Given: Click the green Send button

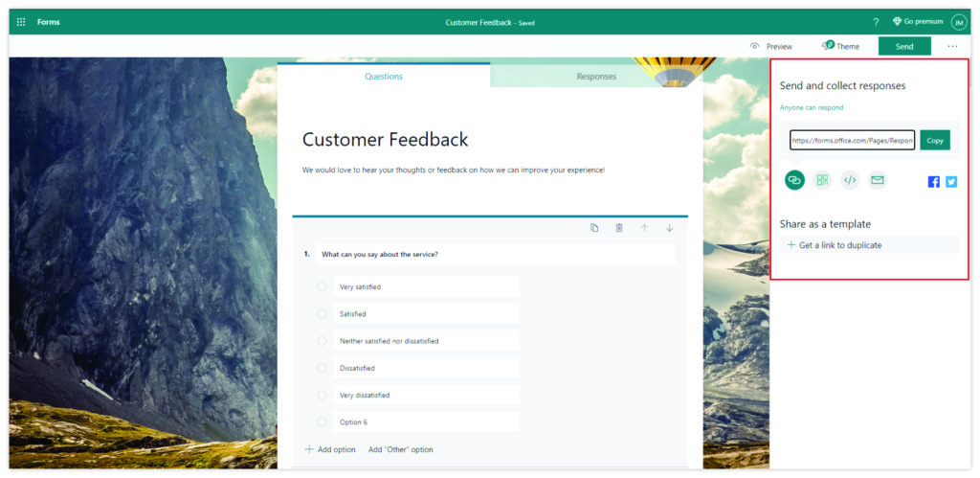Looking at the screenshot, I should tap(904, 46).
